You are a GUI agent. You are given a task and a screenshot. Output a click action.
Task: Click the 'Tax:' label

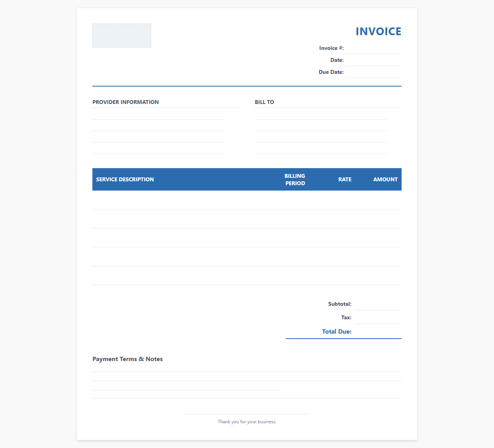[x=346, y=317]
